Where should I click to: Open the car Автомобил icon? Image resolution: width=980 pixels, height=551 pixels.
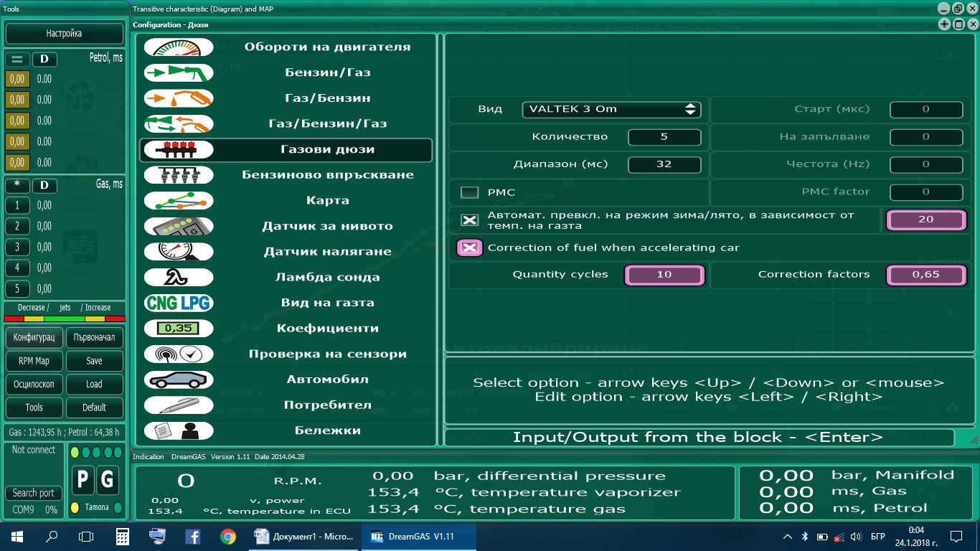pos(179,380)
